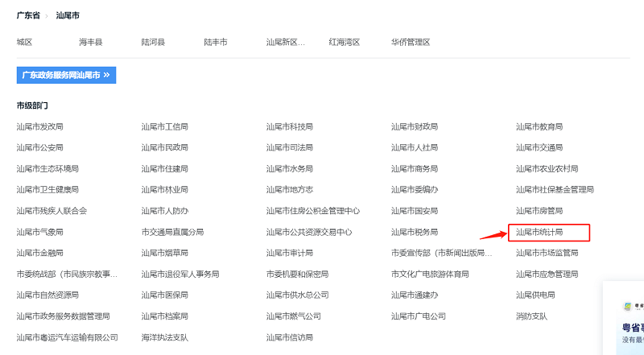Open 汕尾市公共资源交易中心 link

click(x=309, y=232)
